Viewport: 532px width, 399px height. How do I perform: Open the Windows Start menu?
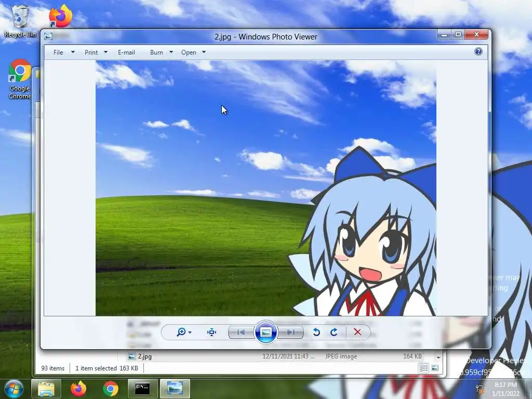coord(14,389)
